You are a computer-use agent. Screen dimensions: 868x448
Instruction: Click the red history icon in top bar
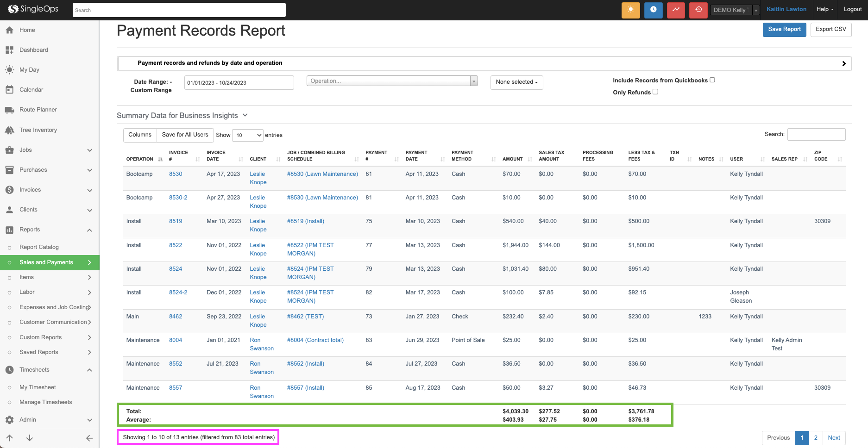click(x=698, y=9)
